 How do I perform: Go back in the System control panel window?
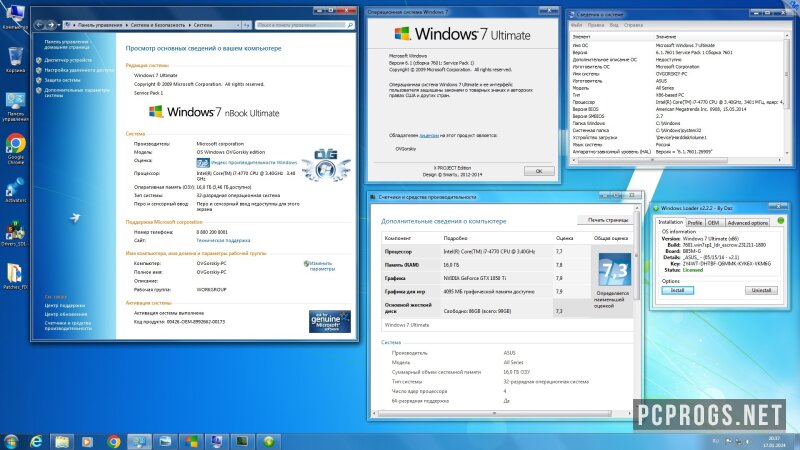click(39, 24)
